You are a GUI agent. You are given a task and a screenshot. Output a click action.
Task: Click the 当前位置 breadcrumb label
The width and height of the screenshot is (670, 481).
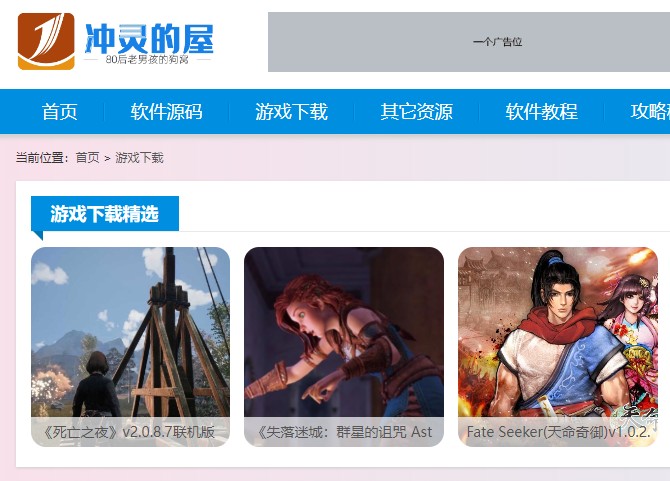tap(42, 158)
